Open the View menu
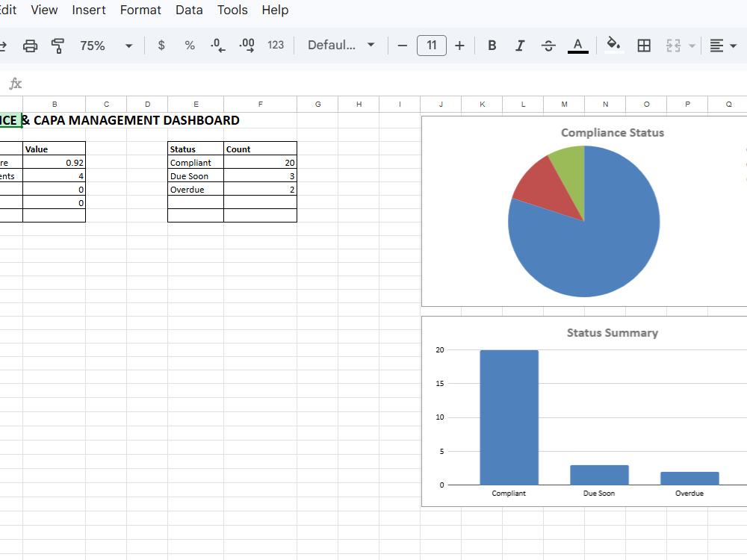747x560 pixels. (x=44, y=10)
